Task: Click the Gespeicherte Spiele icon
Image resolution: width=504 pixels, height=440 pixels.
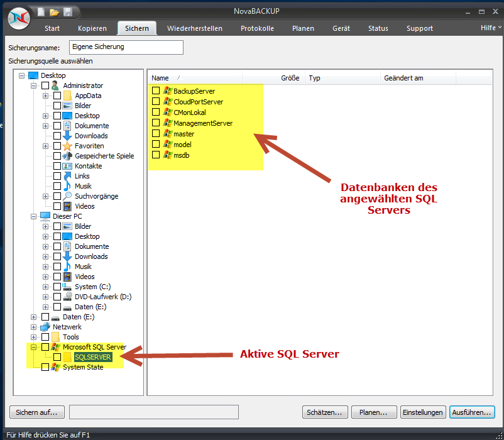Action: click(67, 156)
